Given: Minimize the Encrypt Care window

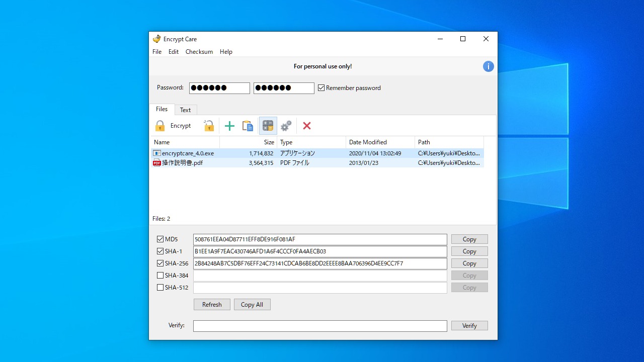Looking at the screenshot, I should click(440, 39).
